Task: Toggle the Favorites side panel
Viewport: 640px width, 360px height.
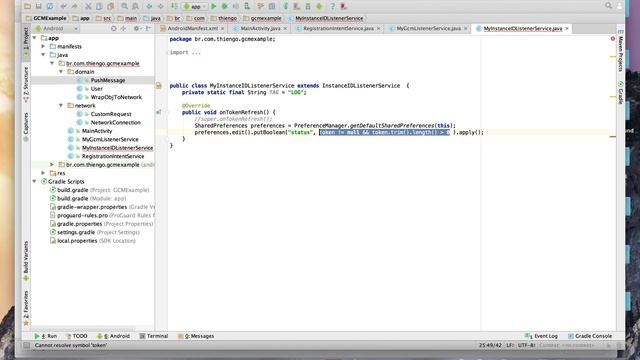Action: pos(26,309)
